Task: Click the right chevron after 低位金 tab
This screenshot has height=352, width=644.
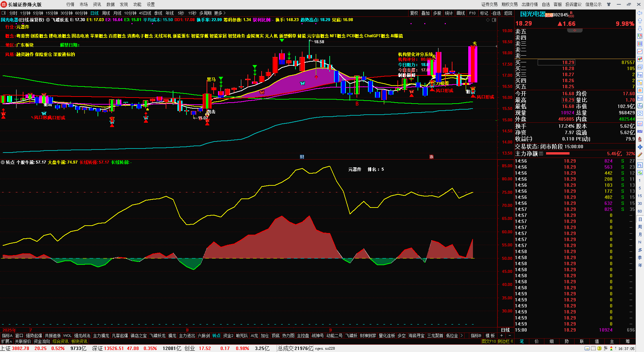Action: coord(462,336)
